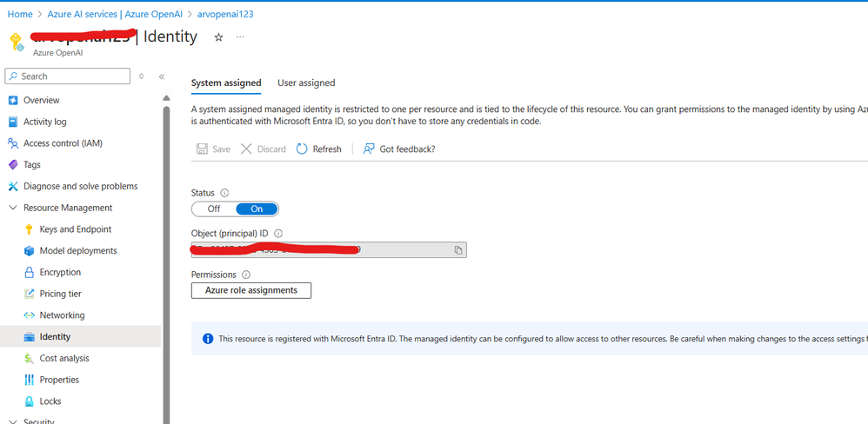Click the Permissions info icon

point(246,275)
